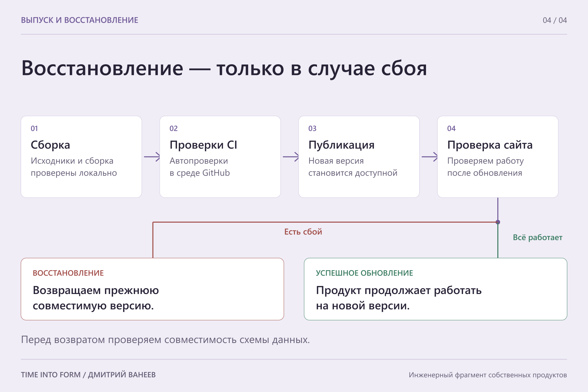Click the arrow between Публикация and Проверка сайта
Image resolution: width=588 pixels, height=392 pixels.
(430, 157)
